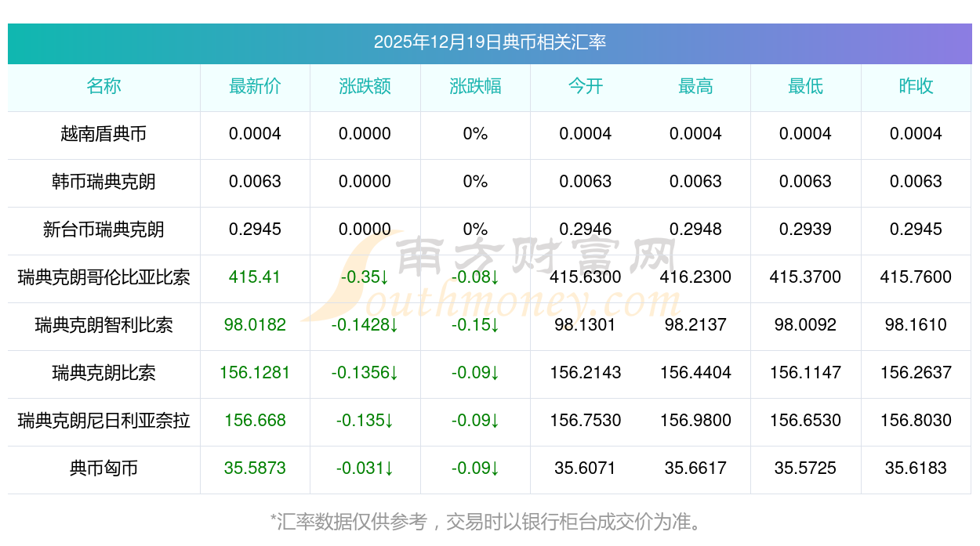Click the low value 0.2939
The width and height of the screenshot is (980, 546).
805,230
